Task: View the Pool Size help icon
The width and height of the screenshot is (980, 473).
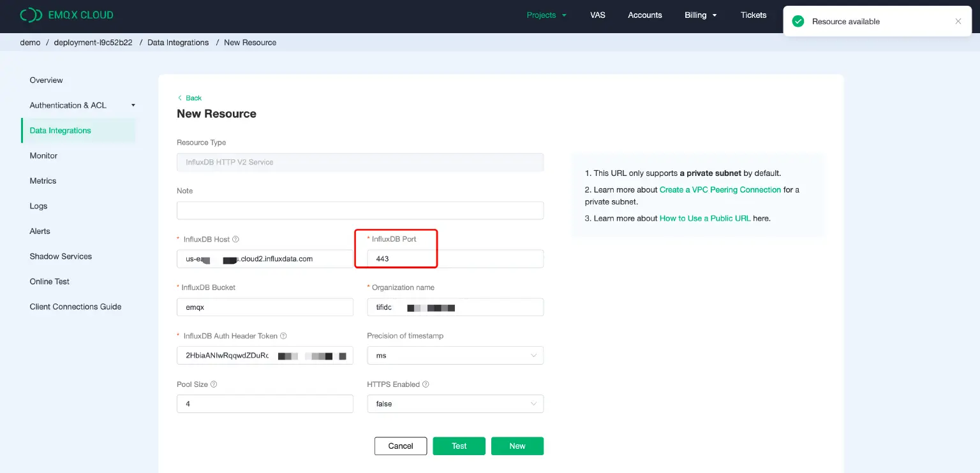Action: coord(214,384)
